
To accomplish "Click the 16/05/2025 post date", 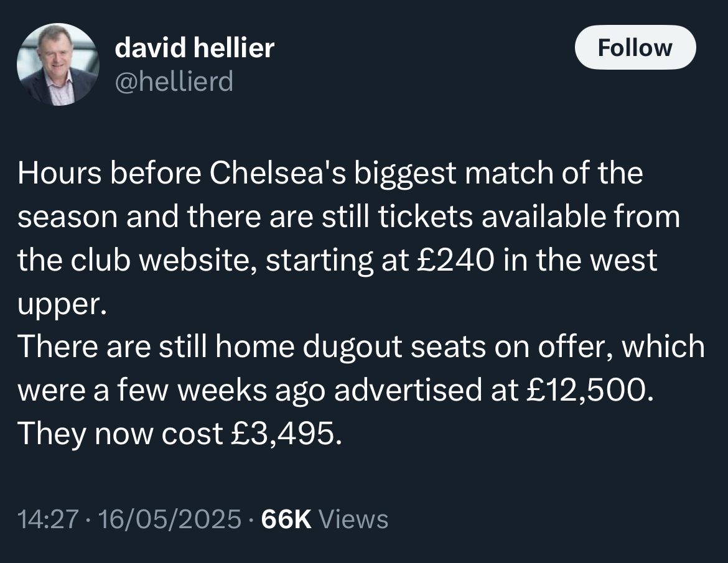I will point(170,519).
